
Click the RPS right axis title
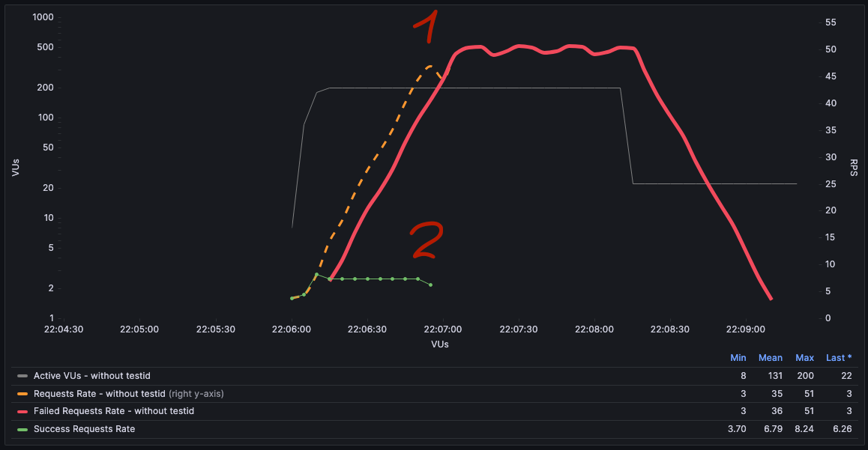[854, 168]
